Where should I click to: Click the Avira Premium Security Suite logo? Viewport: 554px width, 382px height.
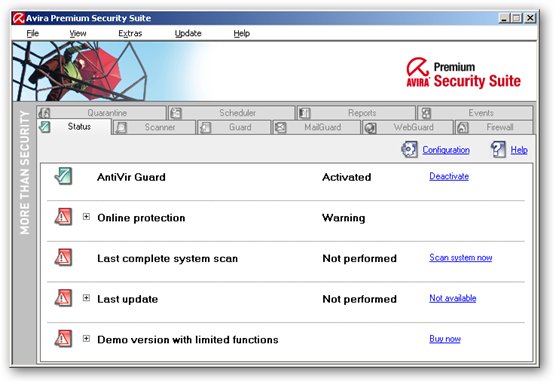463,73
